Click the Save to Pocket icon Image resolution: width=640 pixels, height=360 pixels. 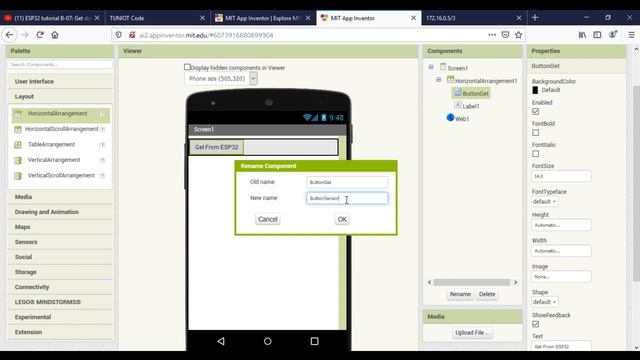[x=505, y=35]
